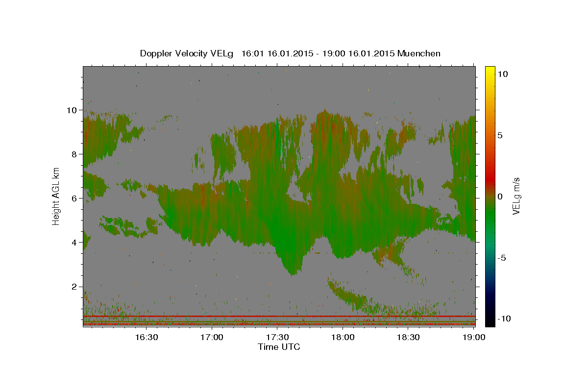588x392 pixels.
Task: Select the 17:30 time tick label
Action: (277, 338)
